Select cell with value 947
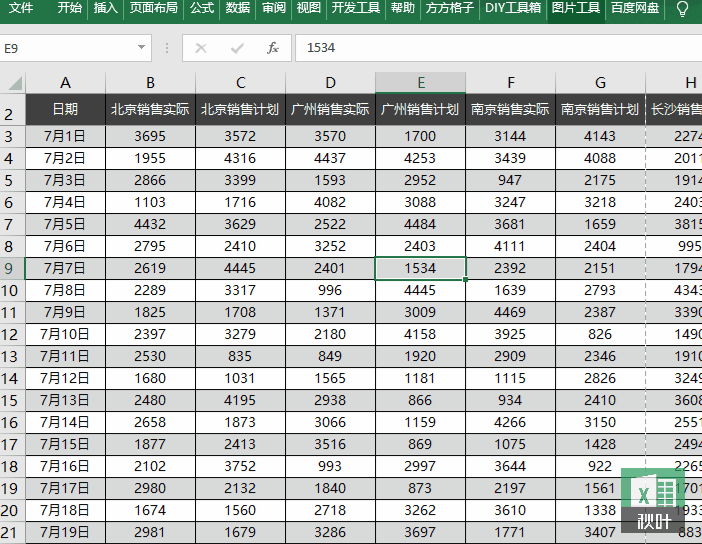The width and height of the screenshot is (702, 544). (x=510, y=180)
